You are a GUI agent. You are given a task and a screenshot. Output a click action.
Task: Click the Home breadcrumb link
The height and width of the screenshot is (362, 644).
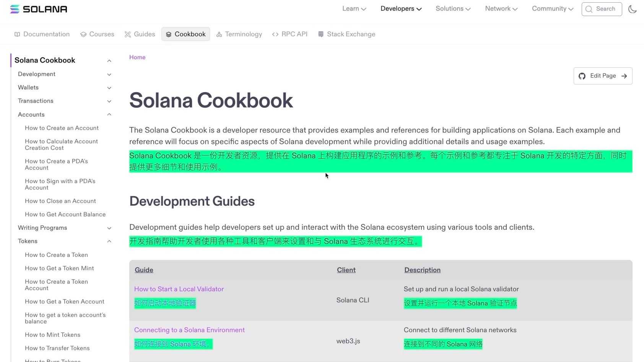tap(137, 57)
